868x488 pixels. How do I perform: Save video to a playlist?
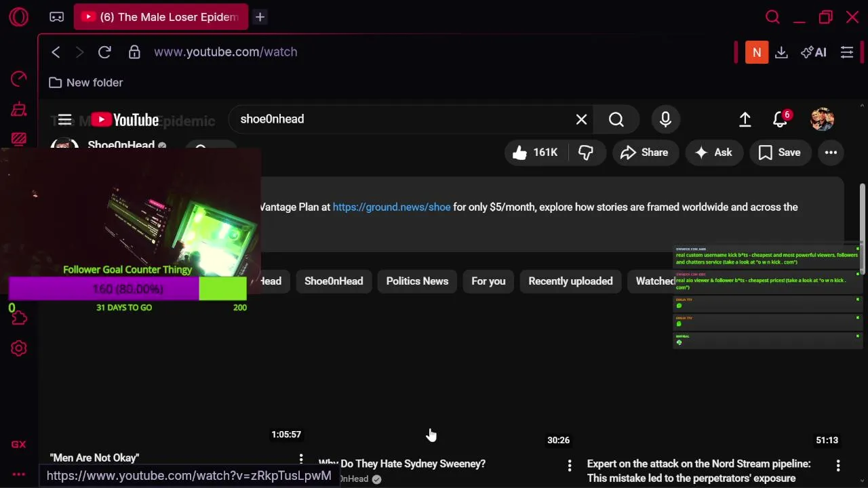pyautogui.click(x=779, y=152)
